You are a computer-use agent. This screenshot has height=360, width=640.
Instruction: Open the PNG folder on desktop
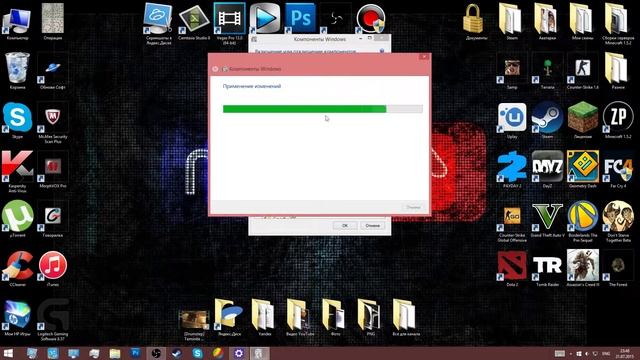[x=370, y=317]
